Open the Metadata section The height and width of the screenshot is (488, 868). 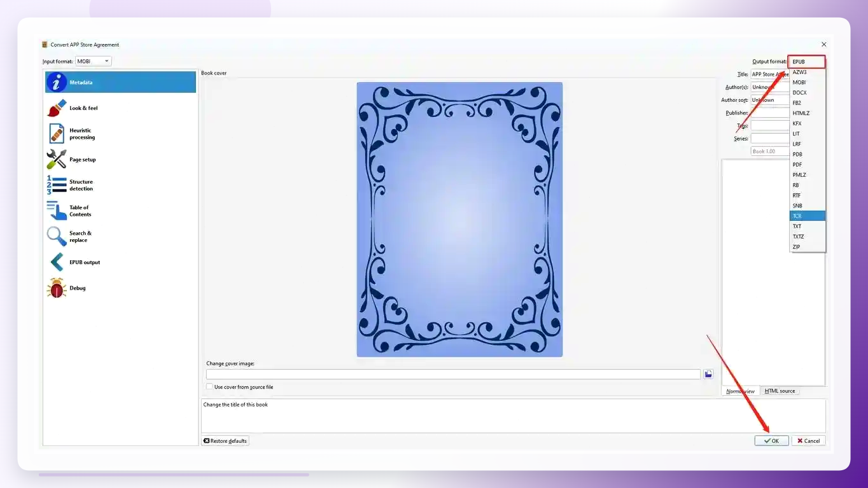(120, 82)
